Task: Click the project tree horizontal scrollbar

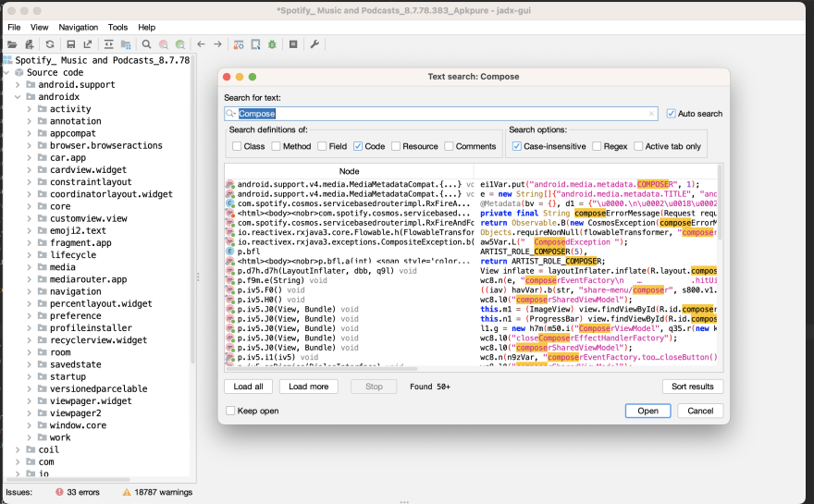Action: pos(67,480)
